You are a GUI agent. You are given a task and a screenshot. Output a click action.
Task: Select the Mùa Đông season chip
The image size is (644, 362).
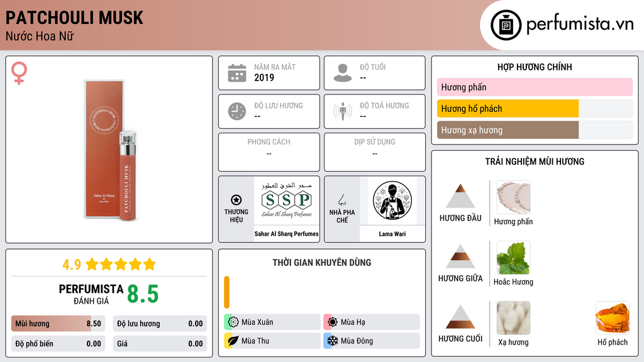(372, 341)
